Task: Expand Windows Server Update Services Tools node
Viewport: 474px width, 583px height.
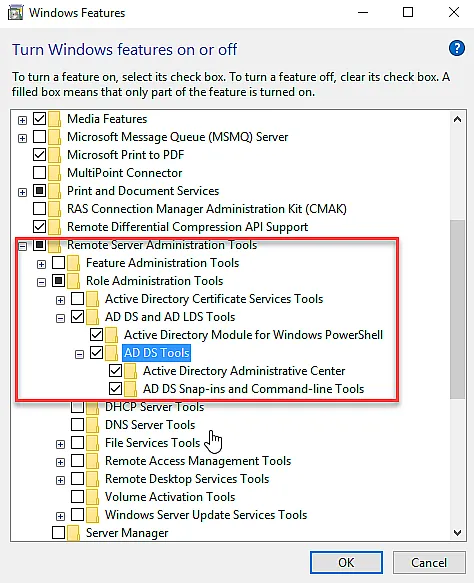Action: pos(60,516)
